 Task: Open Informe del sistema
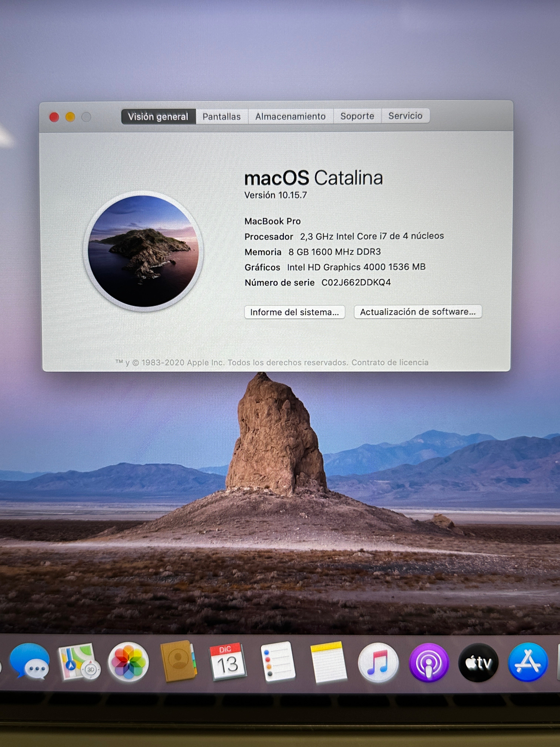coord(295,312)
